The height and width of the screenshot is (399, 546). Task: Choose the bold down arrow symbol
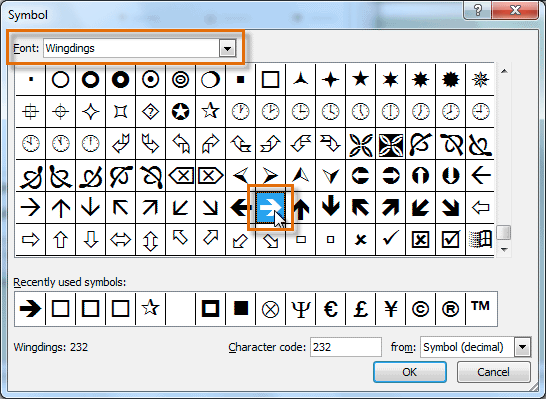(x=330, y=208)
